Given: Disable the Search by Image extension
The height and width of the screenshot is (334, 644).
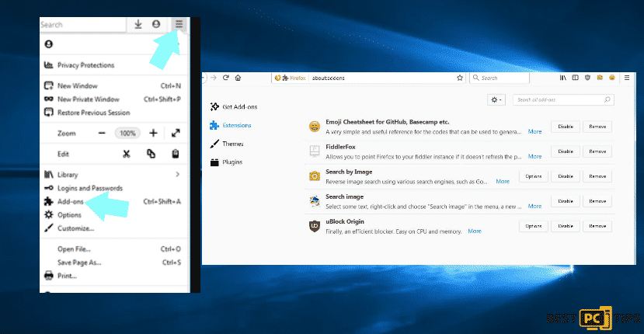Looking at the screenshot, I should (x=565, y=176).
